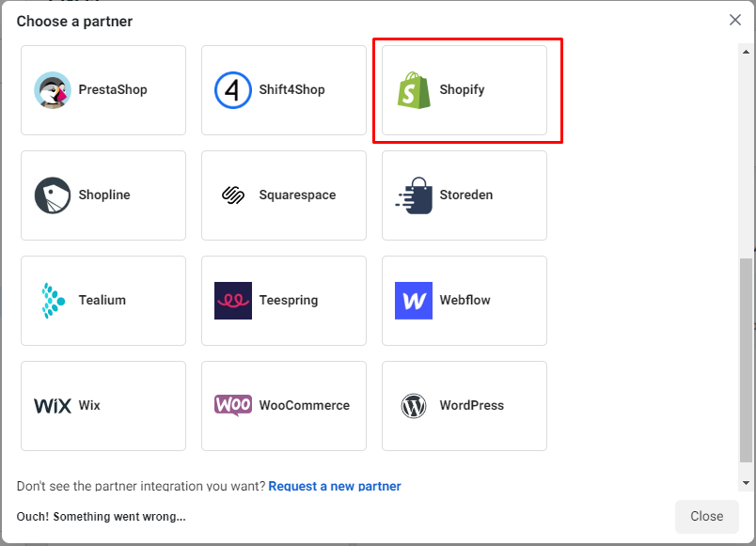The height and width of the screenshot is (546, 756).
Task: Select the "Shopline" partner name
Action: coord(104,195)
